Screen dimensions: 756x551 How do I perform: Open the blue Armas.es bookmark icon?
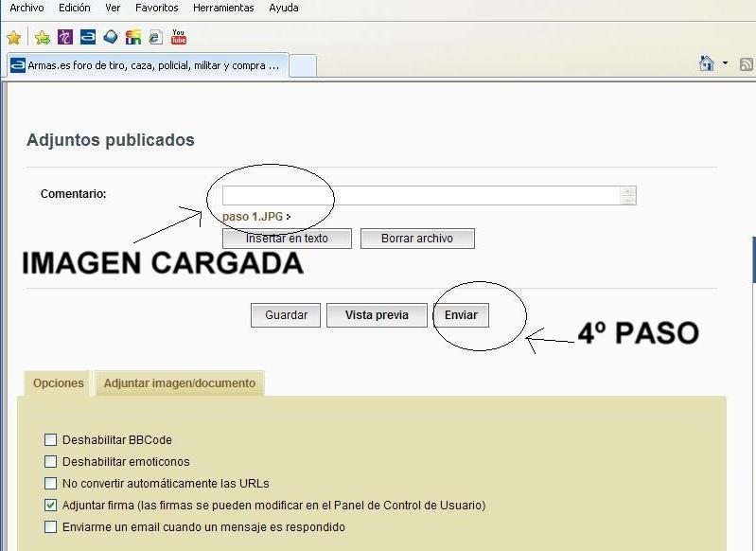tap(88, 38)
